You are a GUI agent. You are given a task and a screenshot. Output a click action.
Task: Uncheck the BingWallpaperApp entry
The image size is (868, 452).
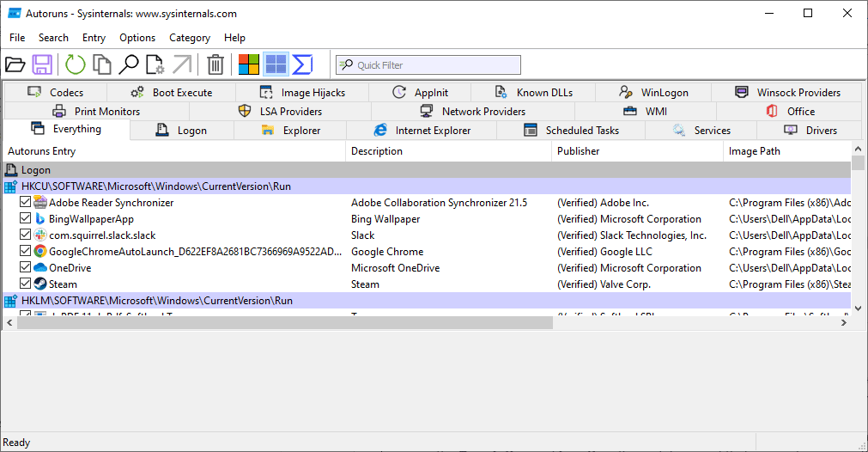[x=25, y=218]
